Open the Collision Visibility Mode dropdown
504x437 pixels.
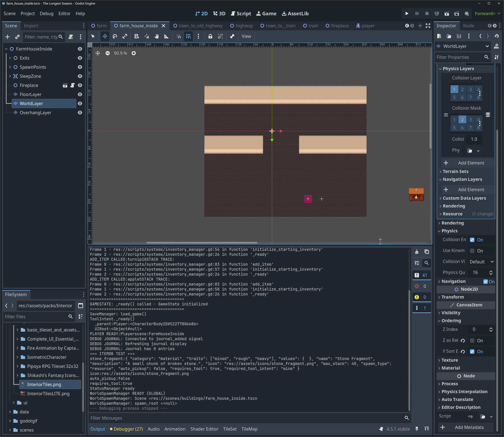[481, 262]
